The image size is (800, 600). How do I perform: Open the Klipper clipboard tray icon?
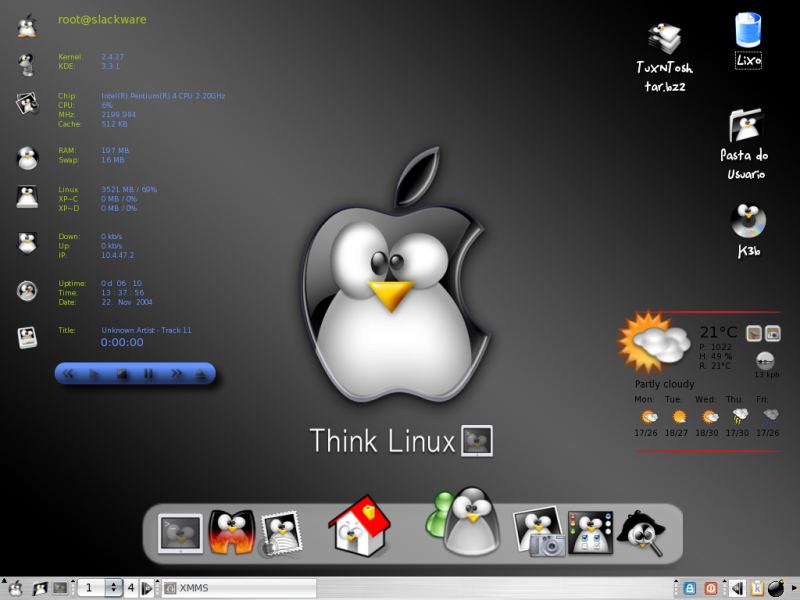coord(757,588)
